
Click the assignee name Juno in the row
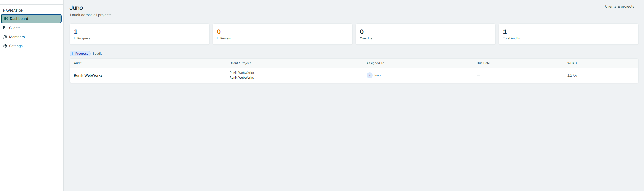(x=377, y=75)
